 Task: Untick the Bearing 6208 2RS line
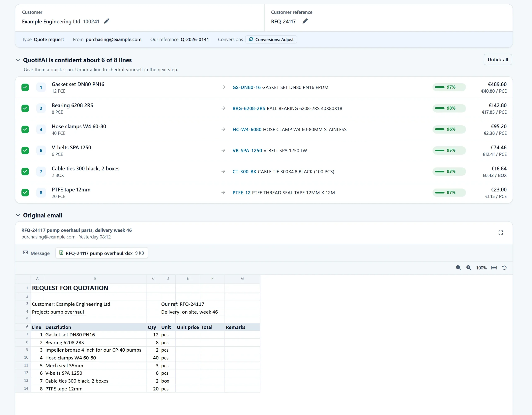pyautogui.click(x=25, y=109)
